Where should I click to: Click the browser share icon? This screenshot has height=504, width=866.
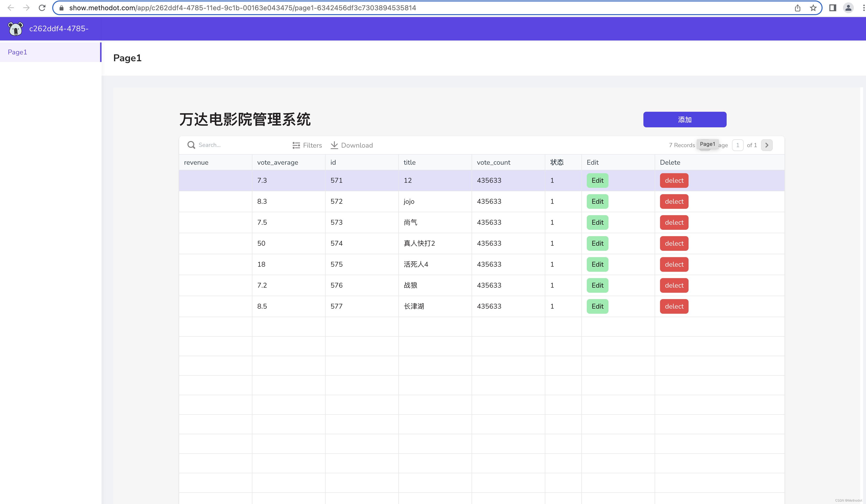pyautogui.click(x=797, y=8)
